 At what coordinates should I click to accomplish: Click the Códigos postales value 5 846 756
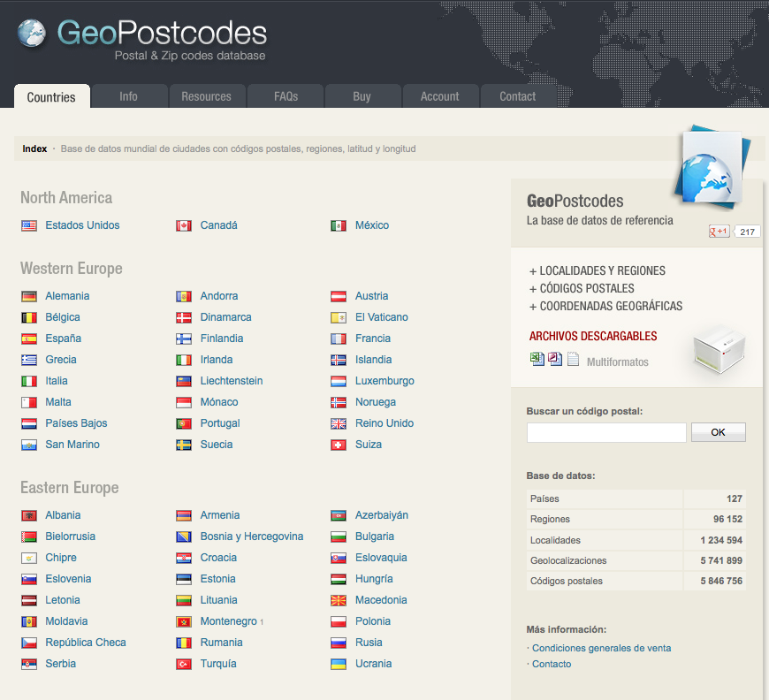(721, 581)
